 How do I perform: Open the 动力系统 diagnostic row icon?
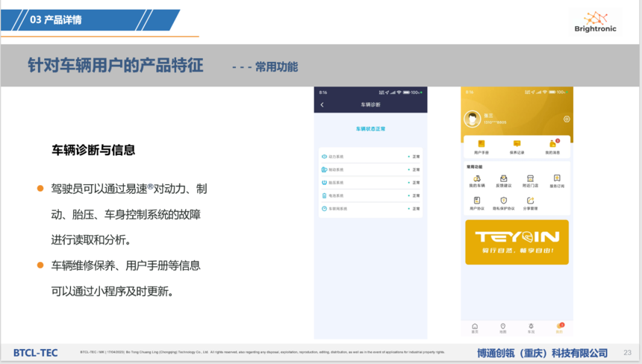324,157
